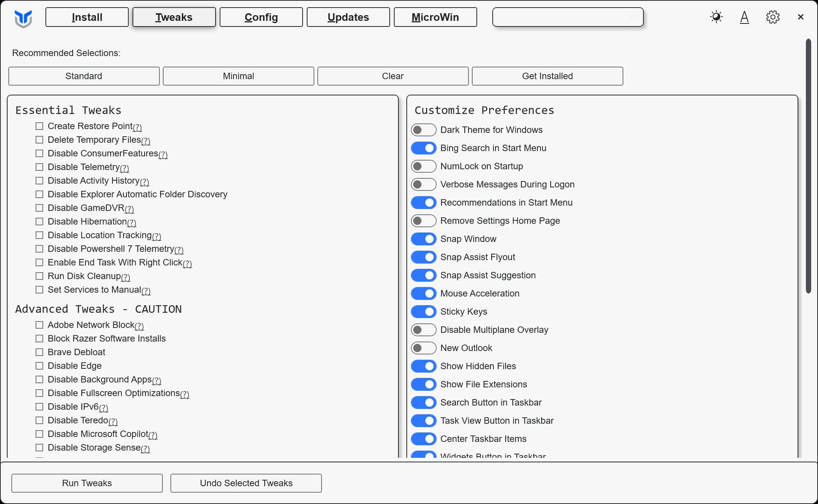818x504 pixels.
Task: Choose the Minimal selection preset
Action: click(x=239, y=76)
